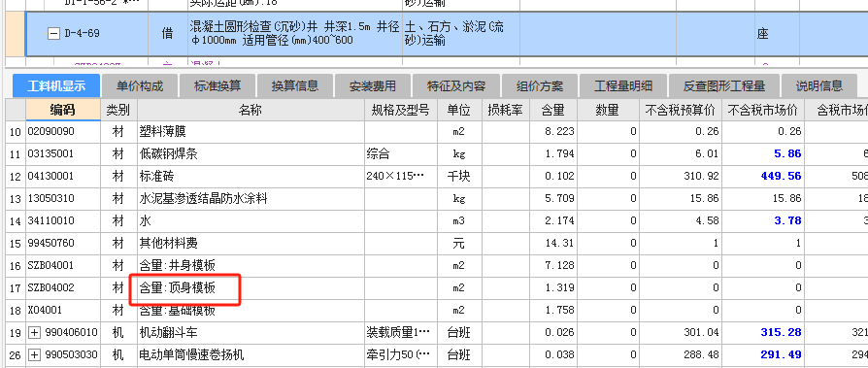Open the 工程量明细 tab
The width and height of the screenshot is (868, 368).
(x=622, y=85)
